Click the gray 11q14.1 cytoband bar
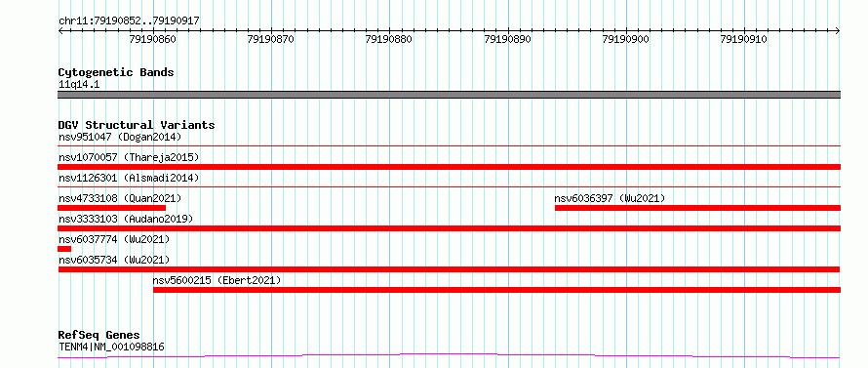Screen dimensions: 868x368 pyautogui.click(x=449, y=95)
